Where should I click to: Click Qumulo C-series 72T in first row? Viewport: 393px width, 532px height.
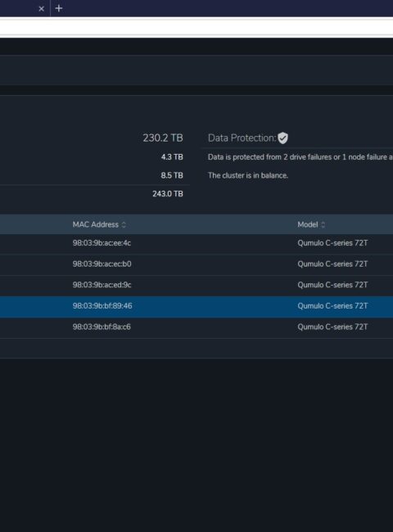click(x=332, y=243)
